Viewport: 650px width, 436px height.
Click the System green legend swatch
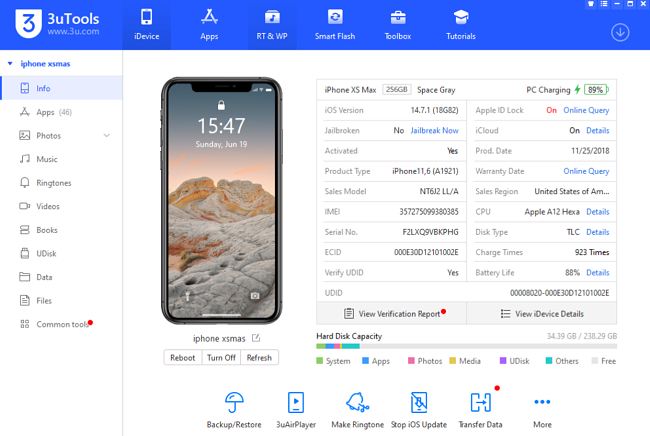tap(320, 361)
